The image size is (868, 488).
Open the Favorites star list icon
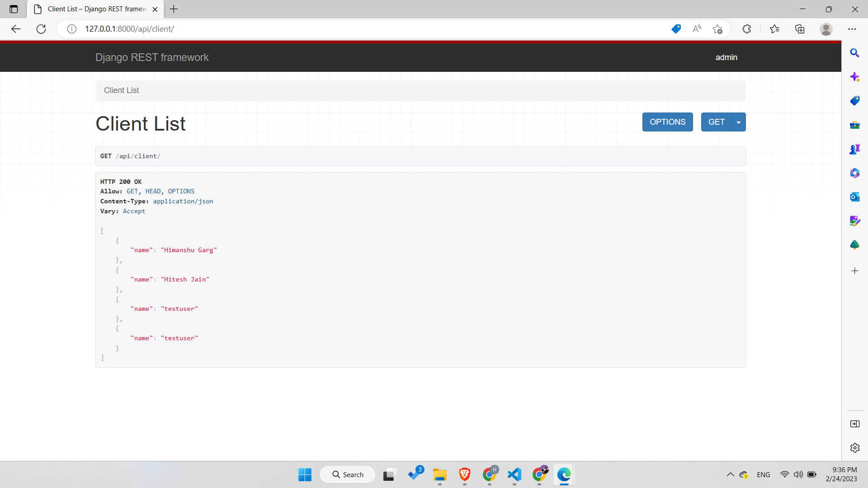point(774,29)
